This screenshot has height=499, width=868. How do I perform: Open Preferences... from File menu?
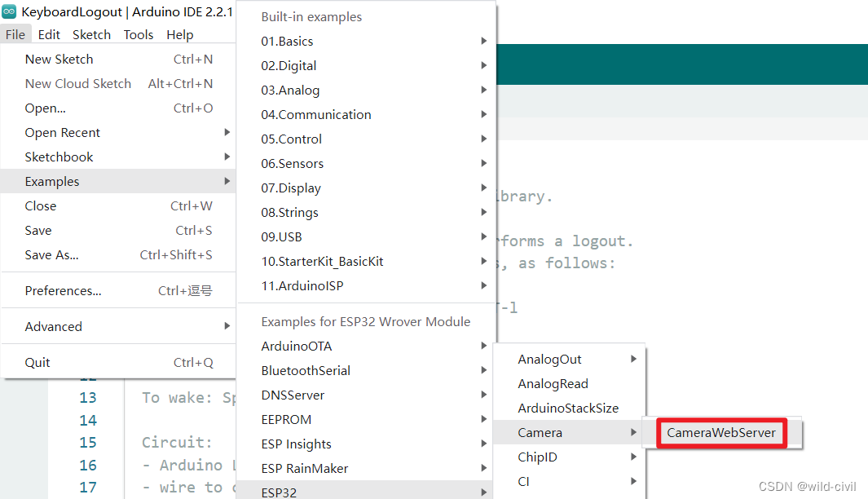coord(118,291)
